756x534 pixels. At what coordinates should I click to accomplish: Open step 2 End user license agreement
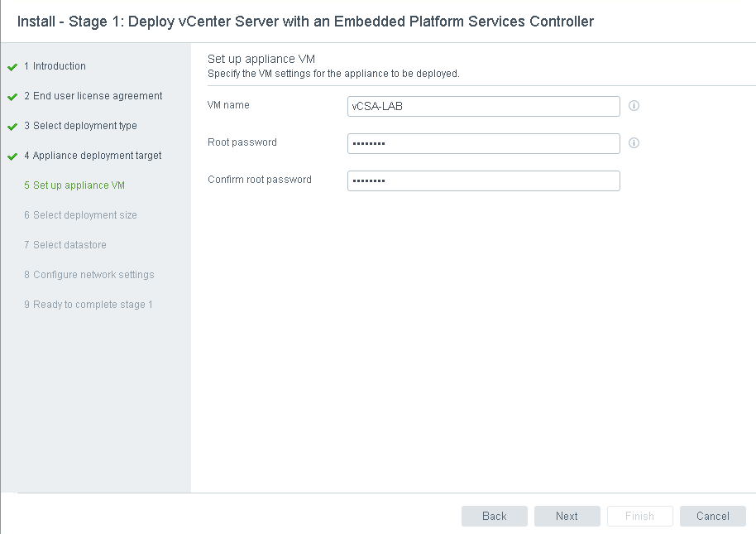coord(93,96)
